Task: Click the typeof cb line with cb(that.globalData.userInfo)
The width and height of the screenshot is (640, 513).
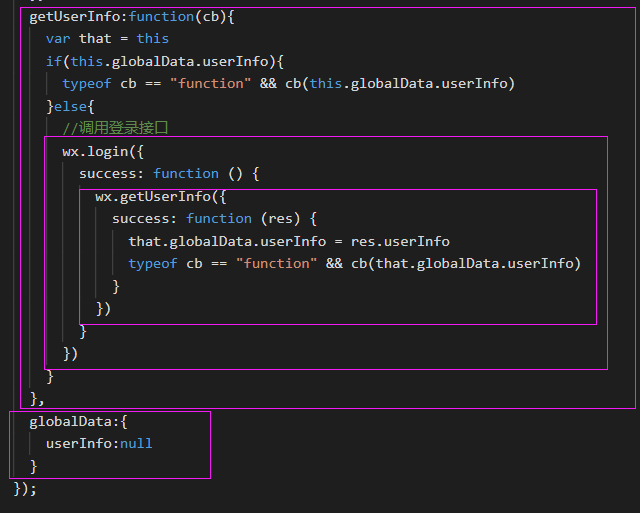Action: click(x=354, y=264)
